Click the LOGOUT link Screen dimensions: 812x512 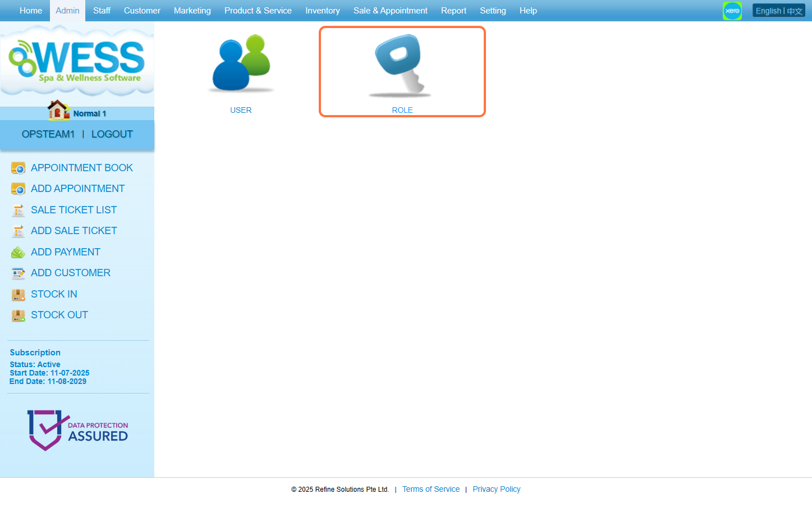pos(112,134)
